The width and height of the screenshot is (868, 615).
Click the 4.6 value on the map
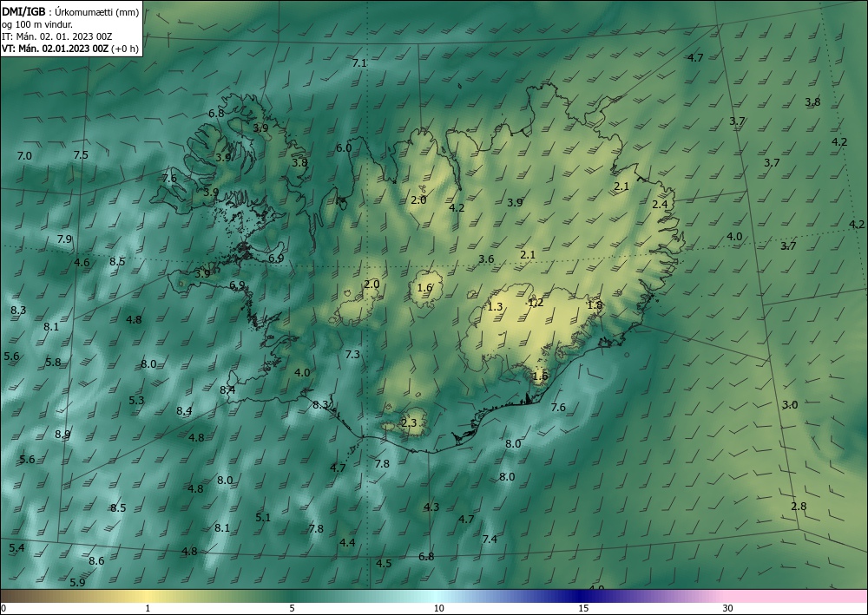coord(82,262)
